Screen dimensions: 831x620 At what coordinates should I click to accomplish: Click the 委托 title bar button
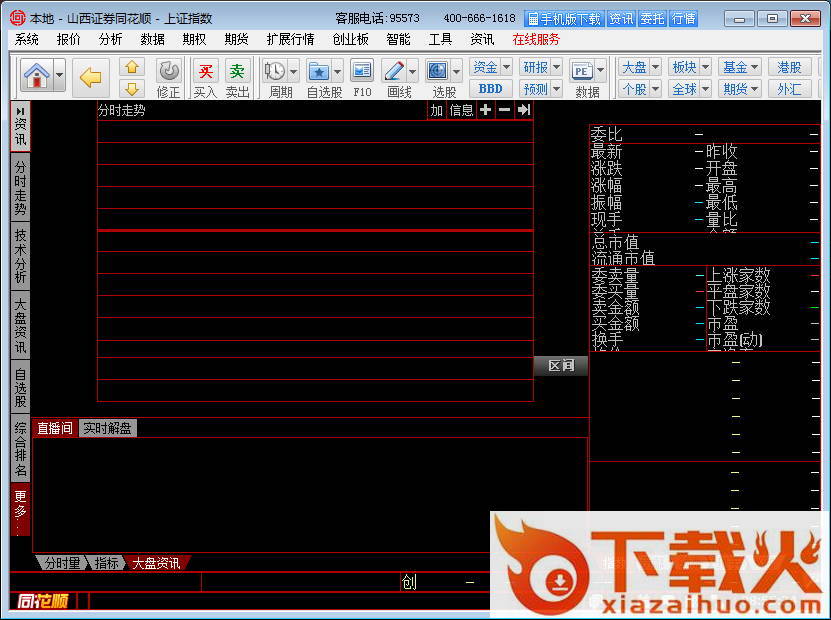(652, 19)
